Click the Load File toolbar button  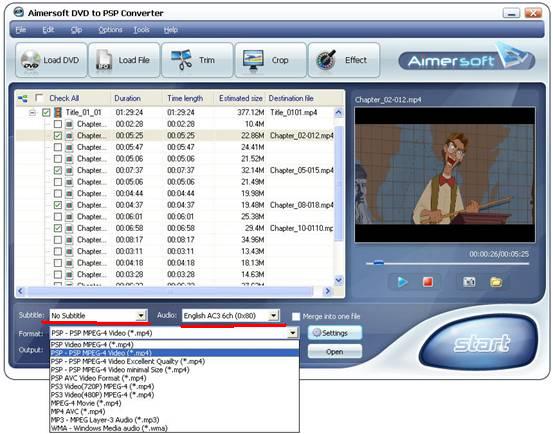click(x=124, y=60)
